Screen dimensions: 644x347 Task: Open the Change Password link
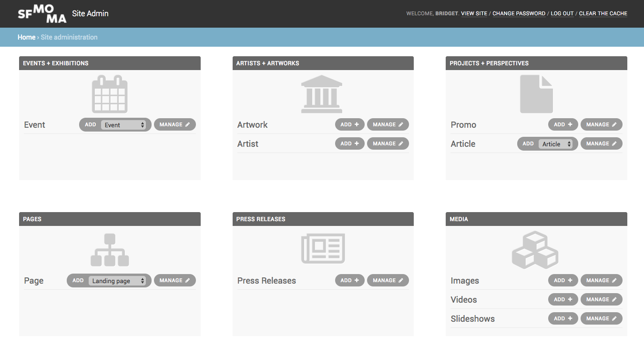click(519, 14)
